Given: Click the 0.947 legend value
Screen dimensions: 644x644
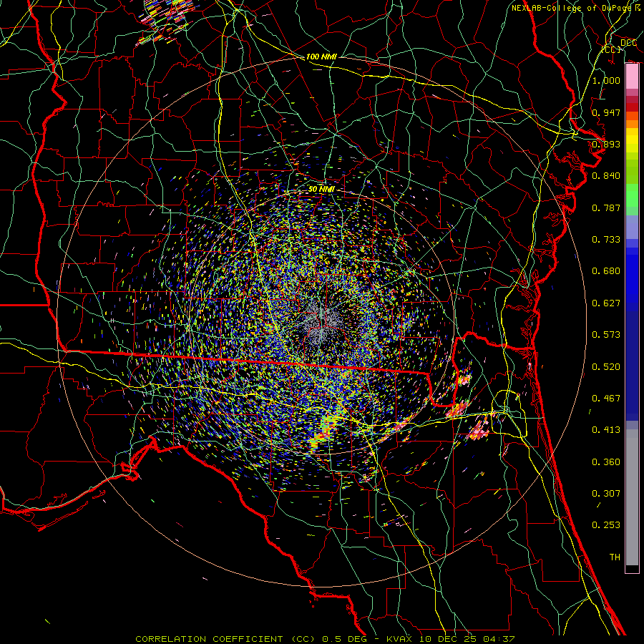Looking at the screenshot, I should [606, 112].
